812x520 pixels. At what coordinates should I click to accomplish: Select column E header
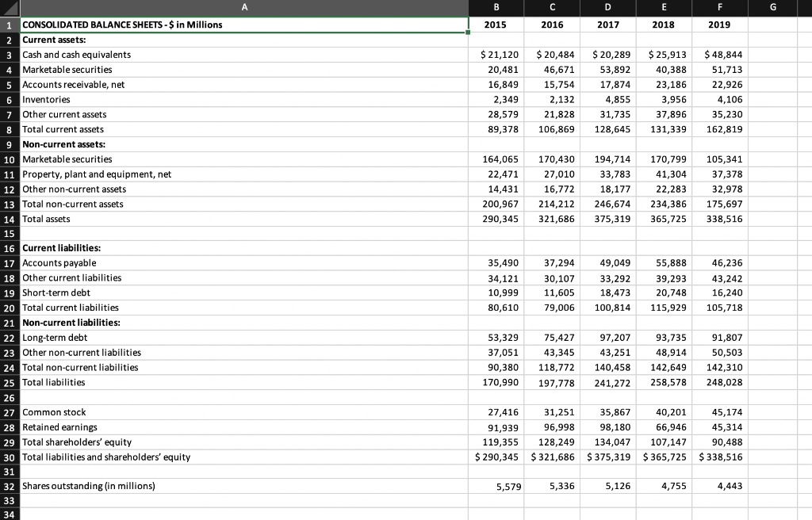point(664,8)
